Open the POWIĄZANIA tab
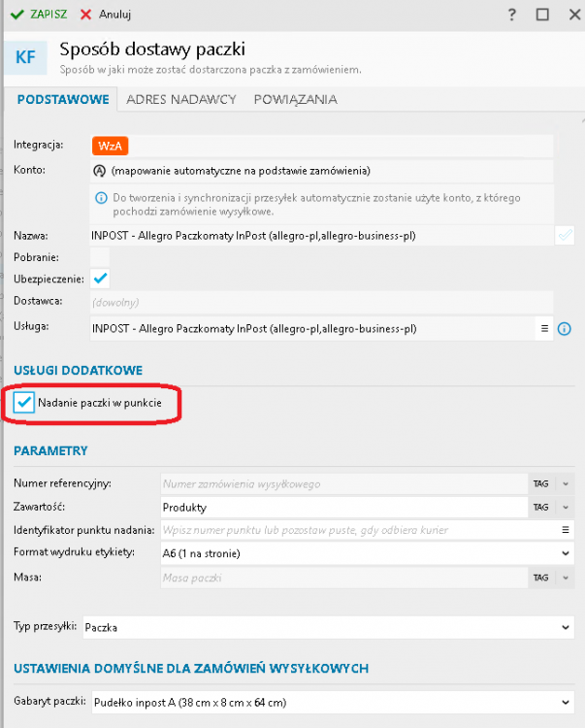 coord(295,99)
